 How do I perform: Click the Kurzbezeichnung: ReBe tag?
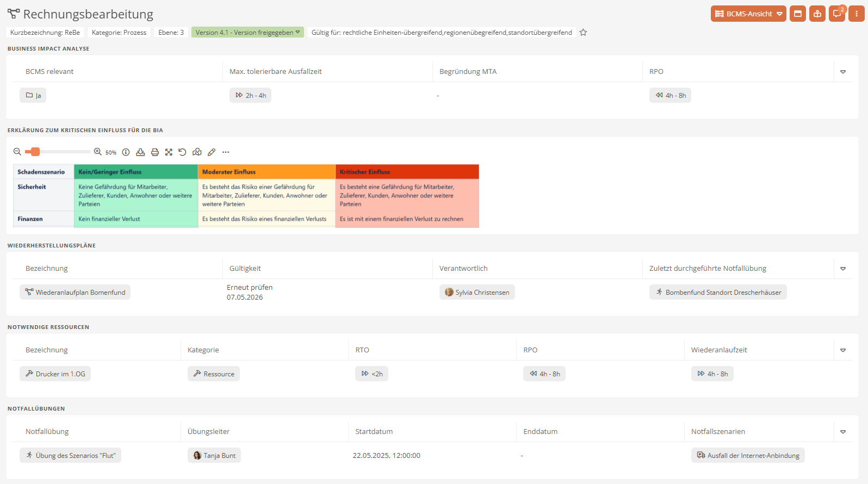(45, 33)
